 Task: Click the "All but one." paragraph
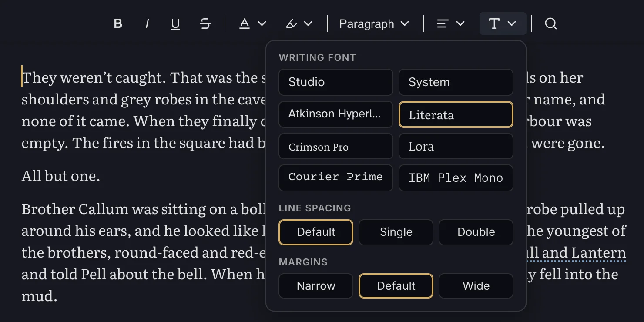click(61, 176)
